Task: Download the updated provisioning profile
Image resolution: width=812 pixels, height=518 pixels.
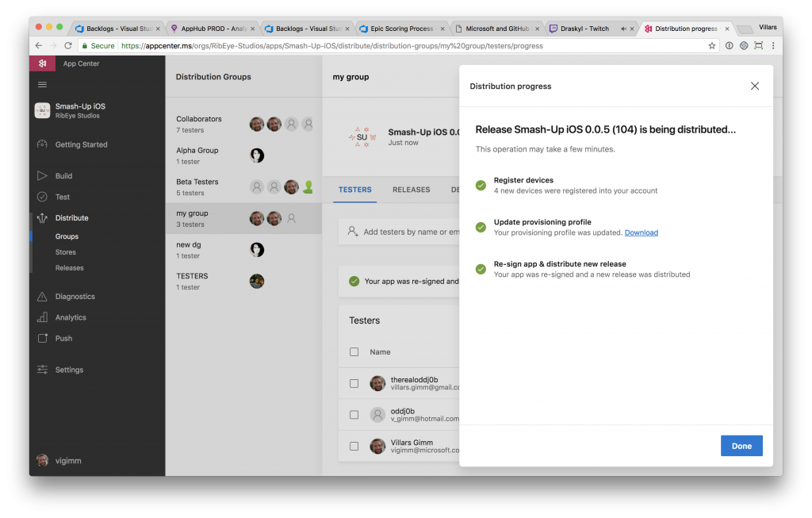Action: click(641, 232)
